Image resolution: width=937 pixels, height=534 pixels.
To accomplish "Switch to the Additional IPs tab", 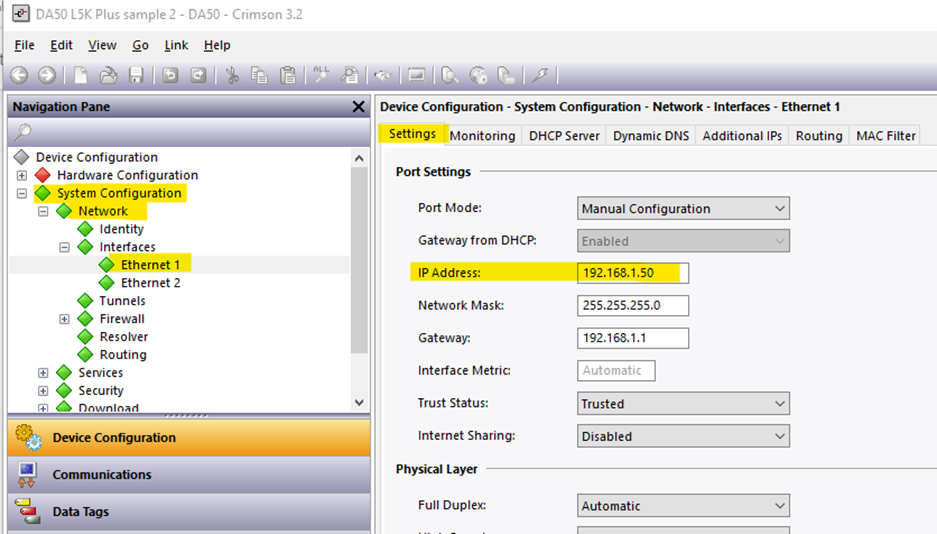I will [x=742, y=136].
